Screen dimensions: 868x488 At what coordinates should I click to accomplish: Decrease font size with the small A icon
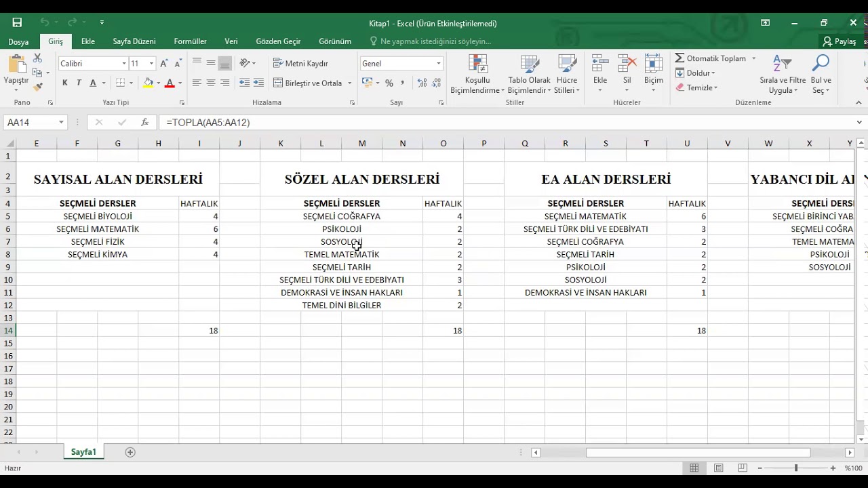(178, 63)
